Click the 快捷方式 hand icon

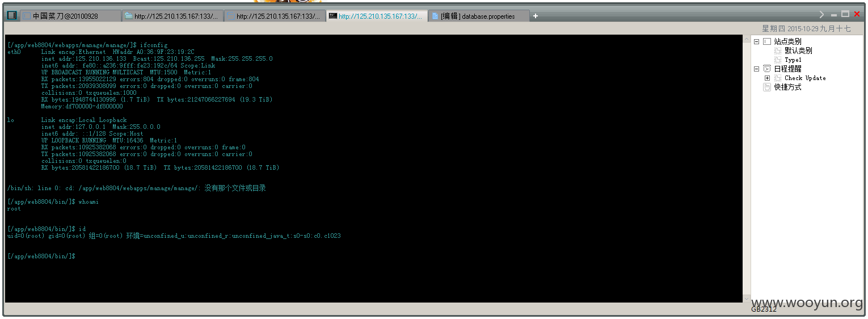click(x=767, y=87)
